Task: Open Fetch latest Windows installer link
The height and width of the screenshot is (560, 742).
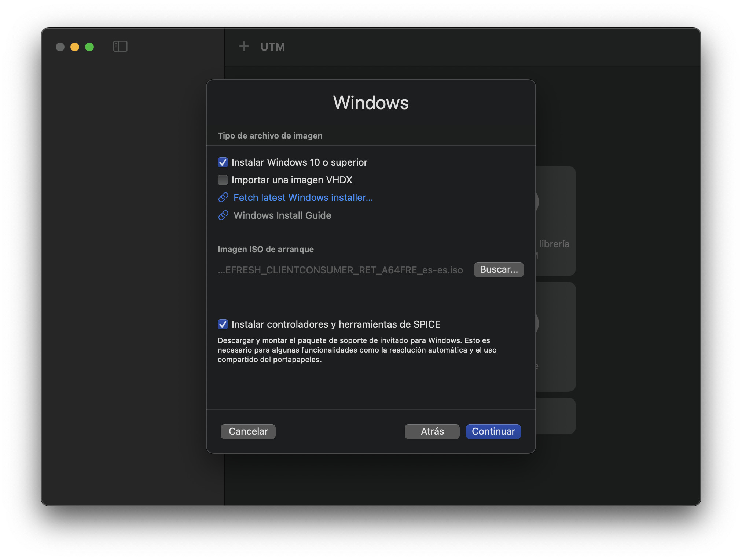Action: click(x=303, y=198)
